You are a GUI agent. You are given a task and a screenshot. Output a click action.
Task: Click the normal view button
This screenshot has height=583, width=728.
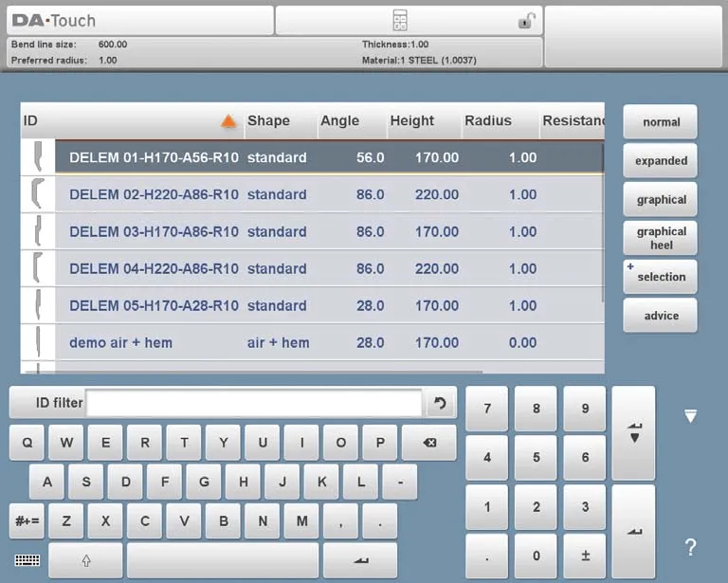click(660, 121)
